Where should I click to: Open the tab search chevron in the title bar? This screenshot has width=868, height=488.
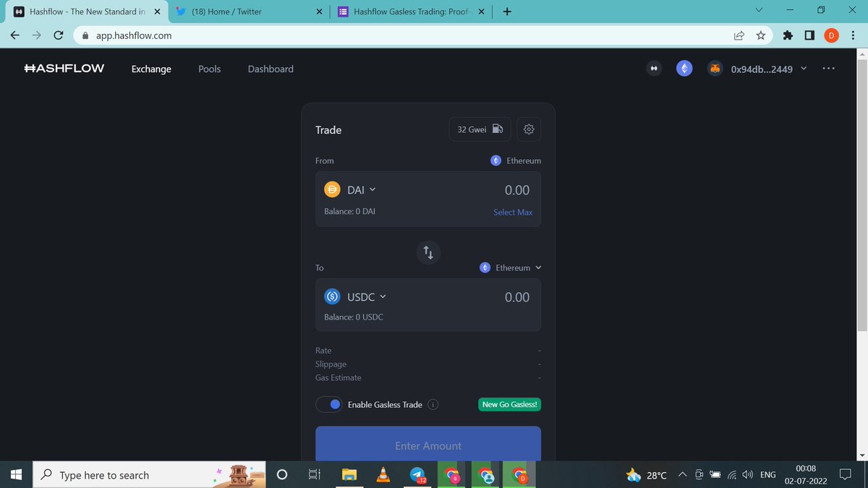tap(759, 11)
